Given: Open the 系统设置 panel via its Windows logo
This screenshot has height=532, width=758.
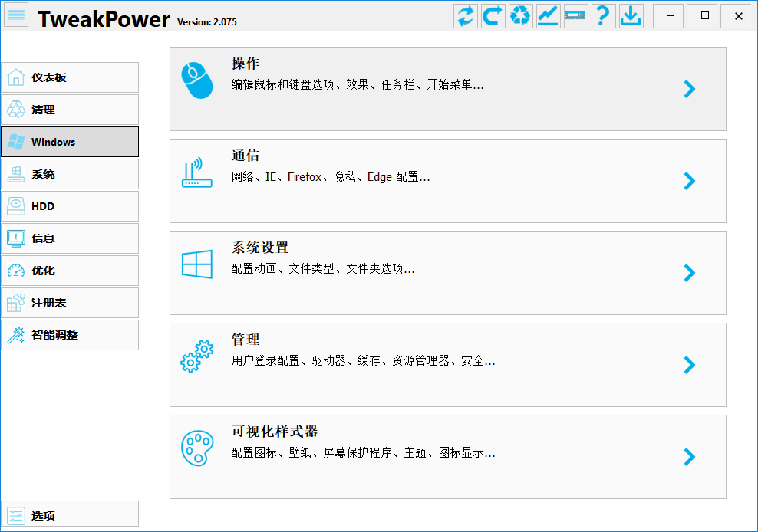Looking at the screenshot, I should coord(196,264).
